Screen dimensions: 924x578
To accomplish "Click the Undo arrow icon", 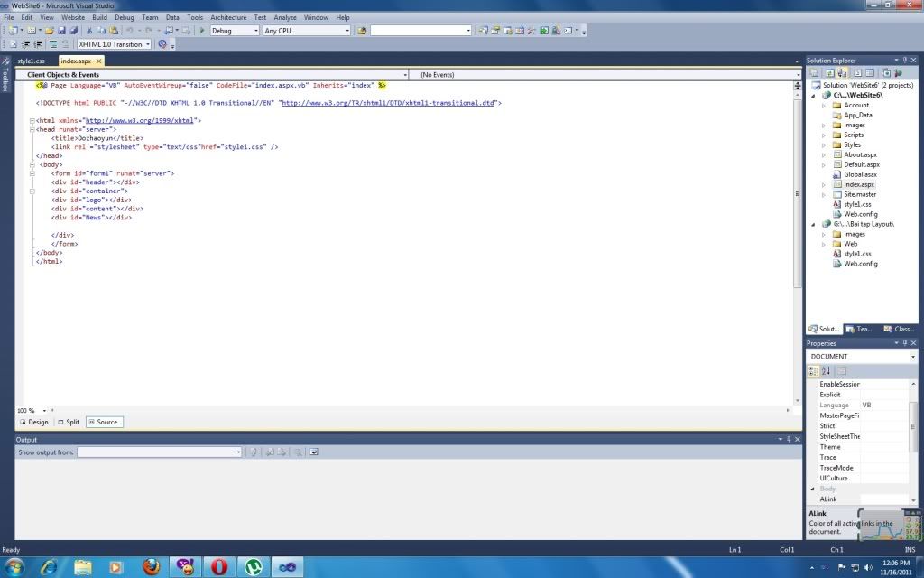I will tap(130, 31).
